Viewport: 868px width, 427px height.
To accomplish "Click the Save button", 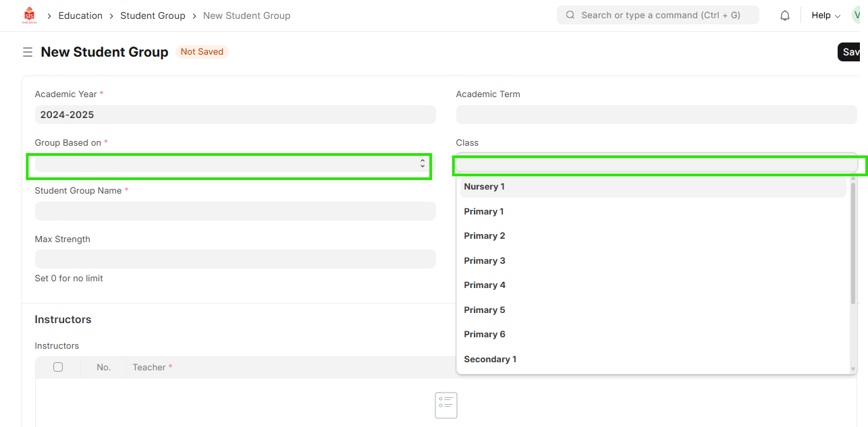I will pyautogui.click(x=850, y=52).
